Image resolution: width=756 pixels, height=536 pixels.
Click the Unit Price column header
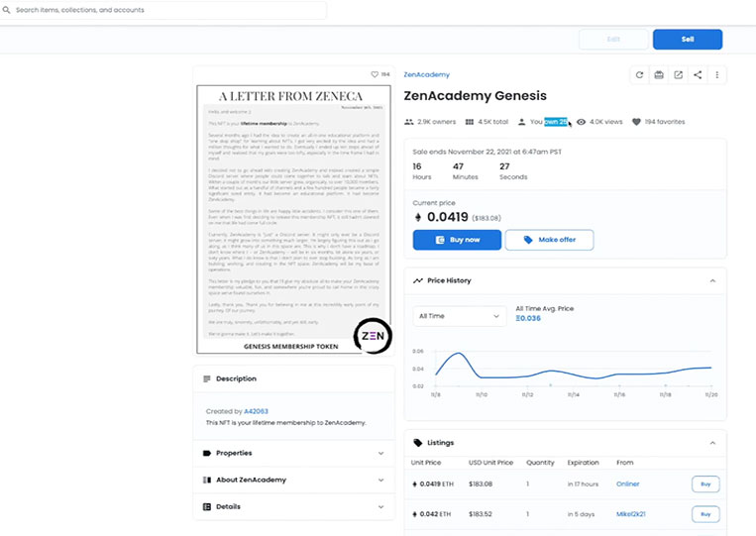coord(426,463)
